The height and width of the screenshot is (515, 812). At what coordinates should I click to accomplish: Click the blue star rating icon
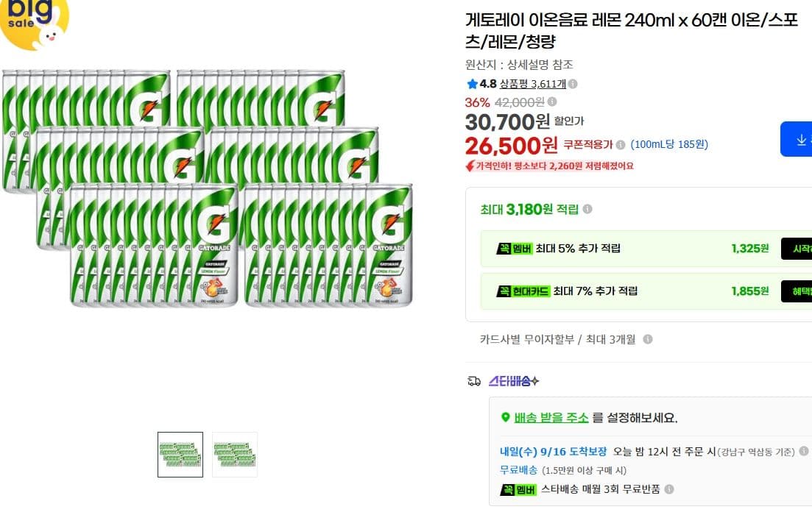click(472, 84)
